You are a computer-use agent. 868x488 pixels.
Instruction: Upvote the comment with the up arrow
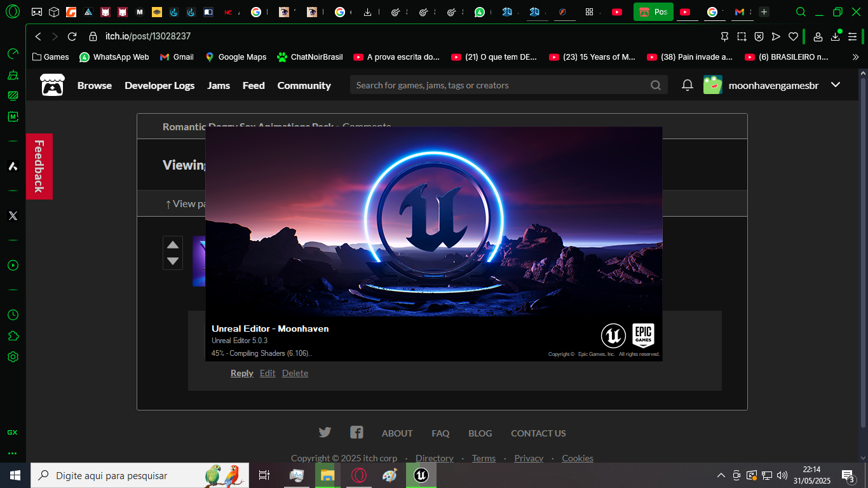(173, 245)
